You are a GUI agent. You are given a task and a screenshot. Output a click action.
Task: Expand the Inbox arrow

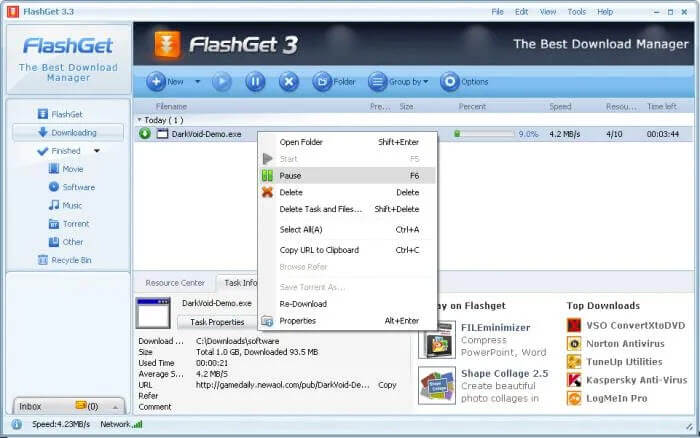[115, 407]
